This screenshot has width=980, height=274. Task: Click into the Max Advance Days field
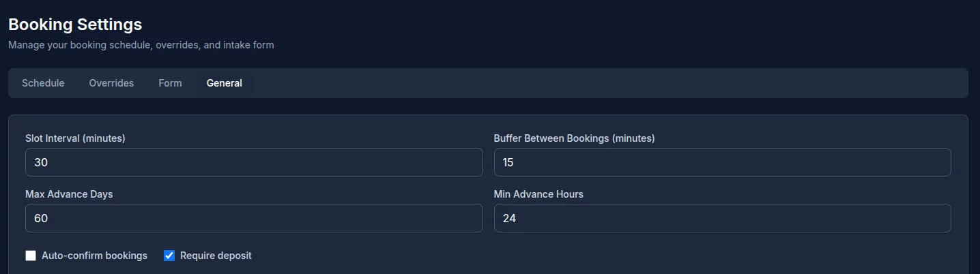[254, 218]
